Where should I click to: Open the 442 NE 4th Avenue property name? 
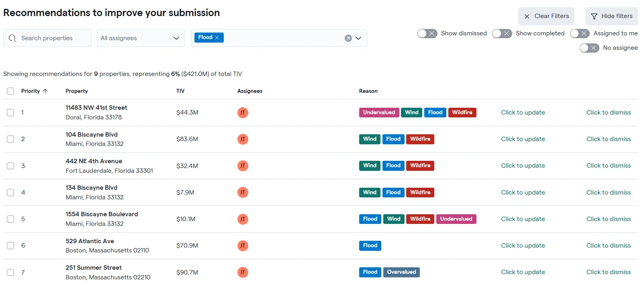point(94,161)
